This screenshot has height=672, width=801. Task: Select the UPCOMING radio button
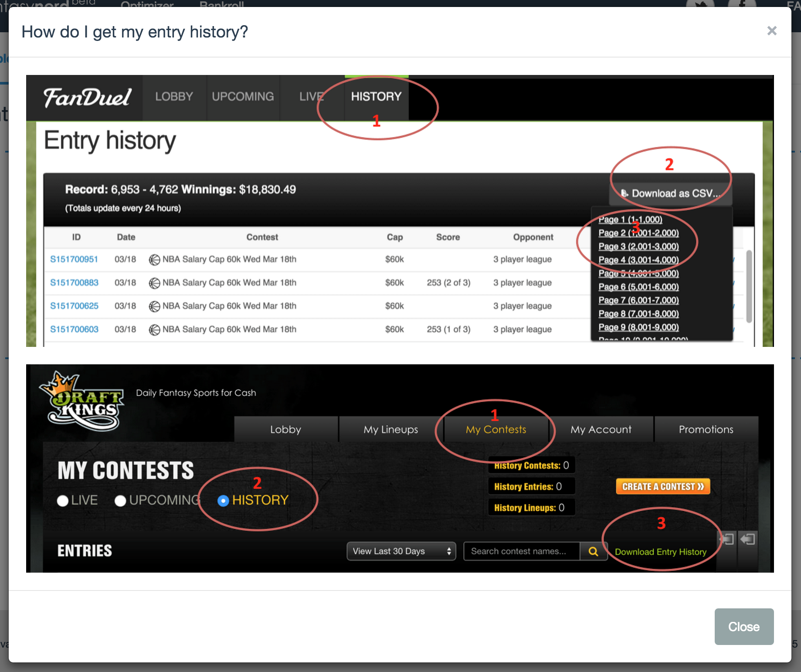point(120,501)
